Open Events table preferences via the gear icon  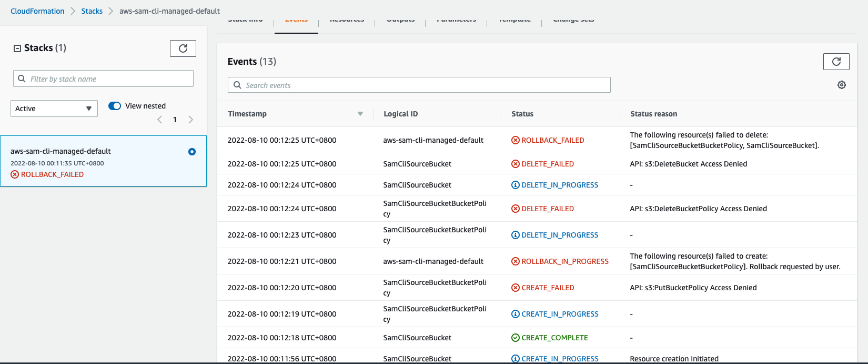[842, 85]
